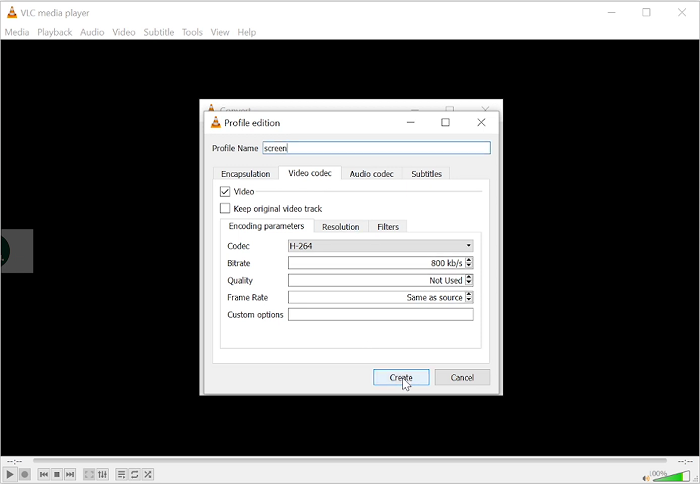The image size is (700, 484).
Task: Increase Frame Rate with the up arrow
Action: coord(469,294)
